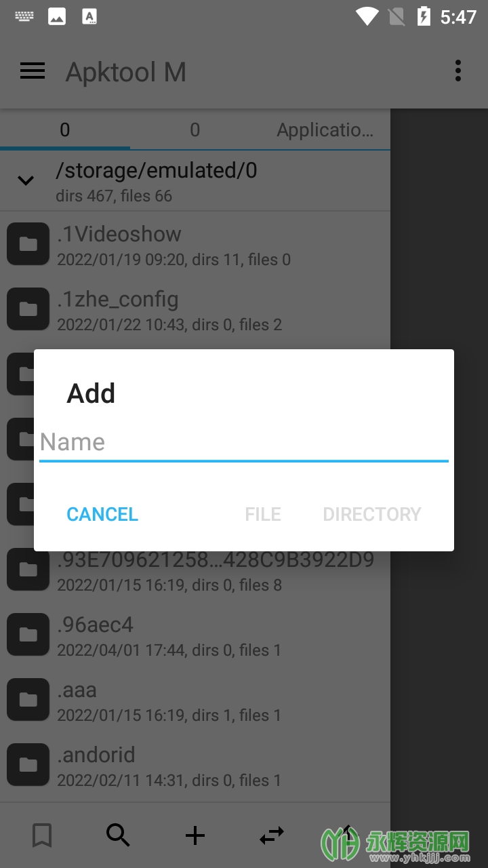Collapse the /storage/emulated/0 path chevron
The height and width of the screenshot is (868, 488).
tap(26, 180)
